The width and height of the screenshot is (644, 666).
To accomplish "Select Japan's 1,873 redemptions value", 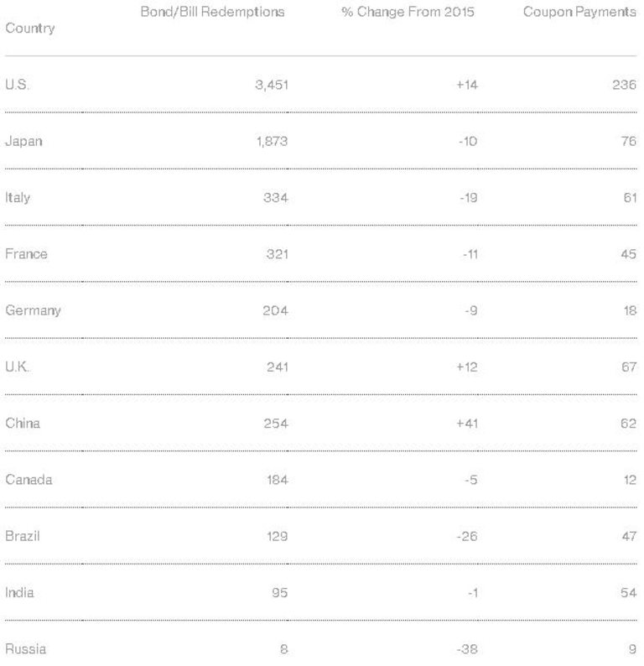I will (x=272, y=141).
